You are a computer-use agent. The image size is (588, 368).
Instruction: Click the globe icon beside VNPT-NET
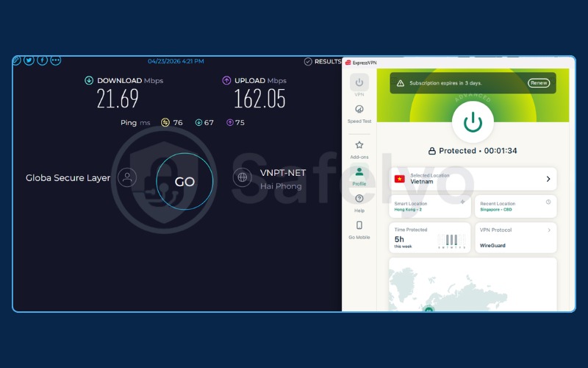click(243, 177)
